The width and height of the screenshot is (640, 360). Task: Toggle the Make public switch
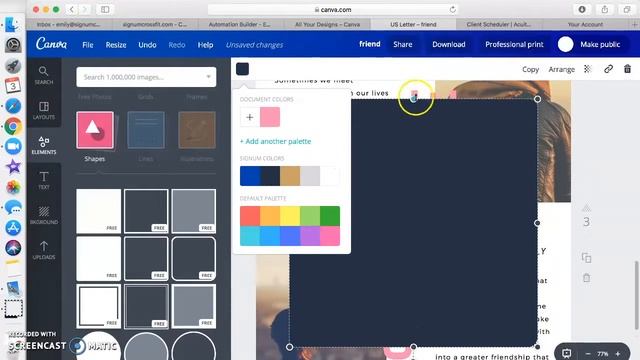tap(566, 44)
